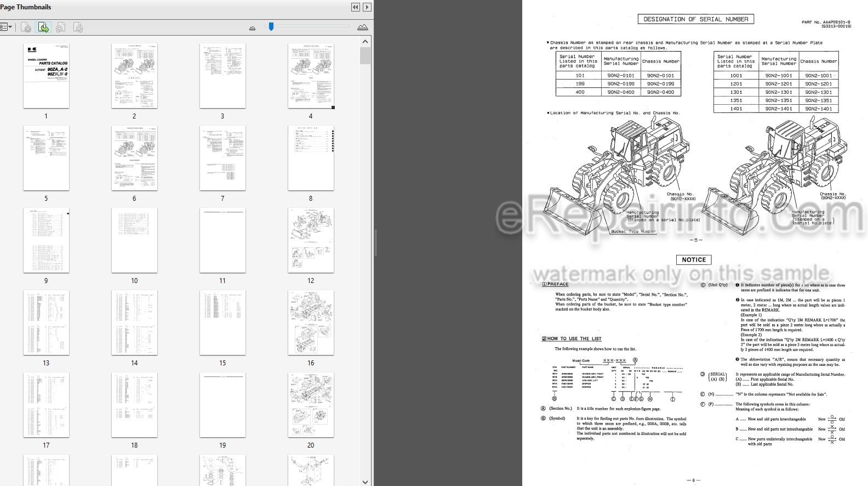Select page 12 thumbnail
Screen dimensions: 868x486
(x=311, y=240)
